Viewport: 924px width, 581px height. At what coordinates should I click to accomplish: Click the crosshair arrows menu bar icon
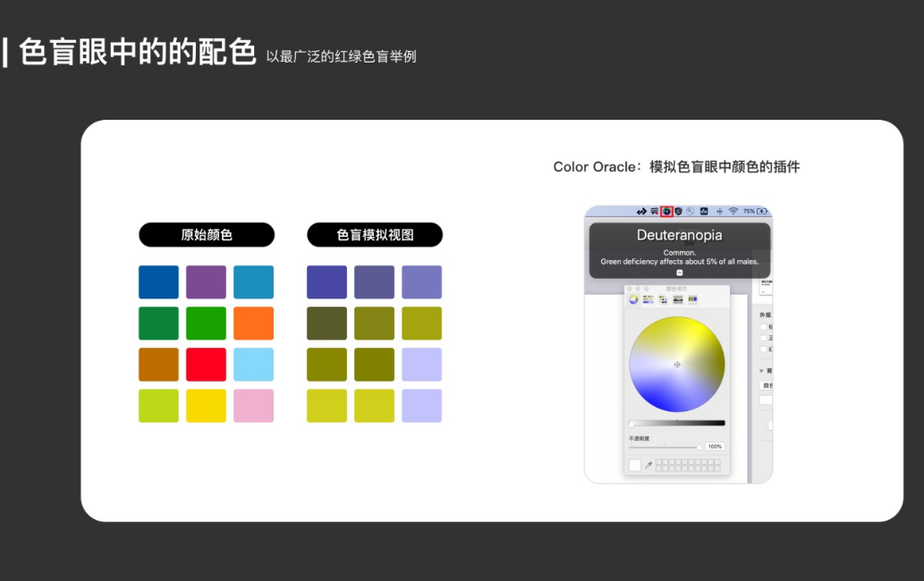pos(719,211)
